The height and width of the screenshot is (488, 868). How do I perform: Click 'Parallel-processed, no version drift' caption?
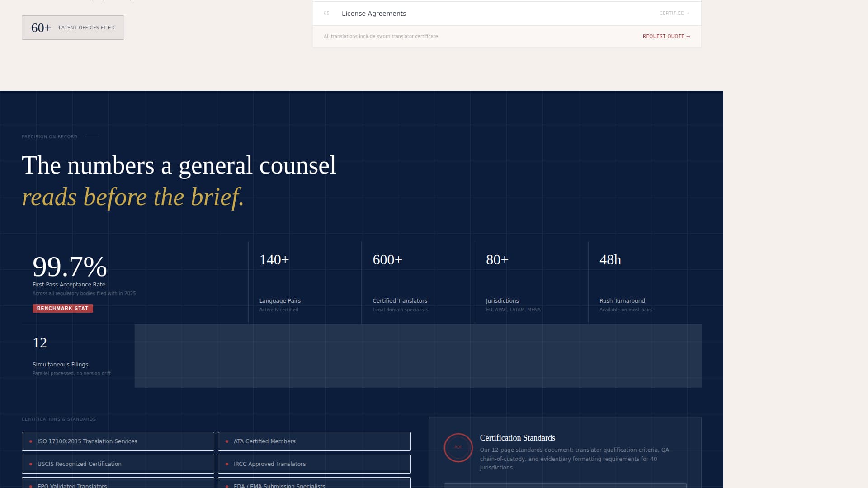pos(71,374)
